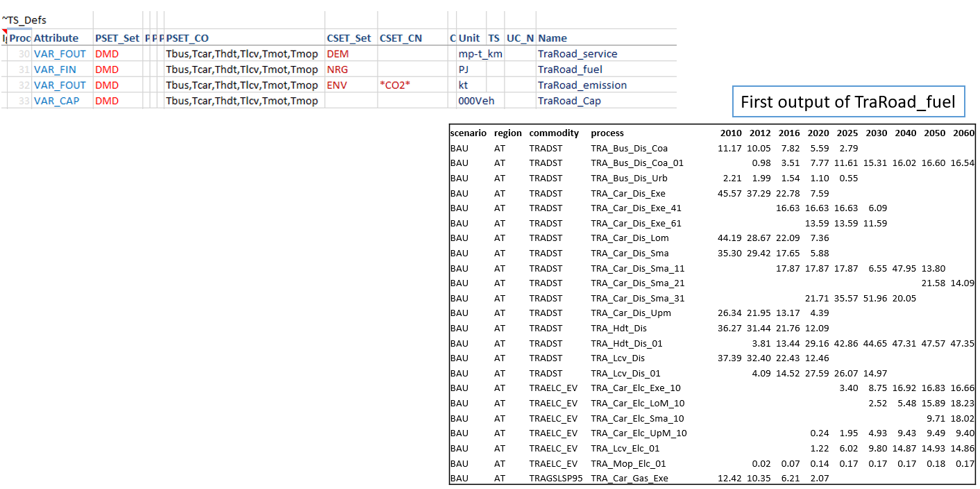980x489 pixels.
Task: Select the mp-t_km unit cell
Action: (480, 53)
